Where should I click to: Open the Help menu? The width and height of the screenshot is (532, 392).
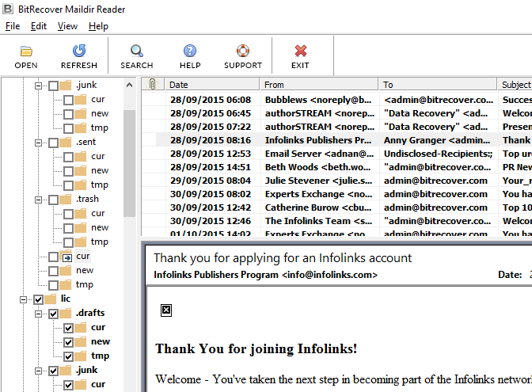(98, 26)
